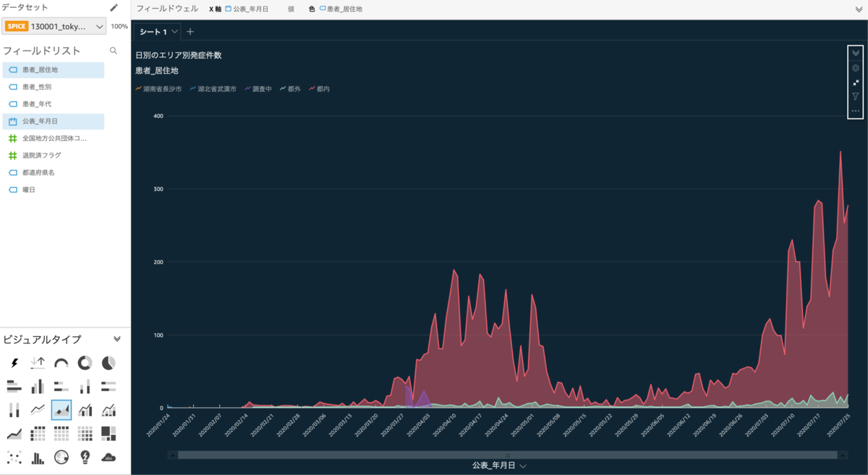
Task: Select the heat map visual type
Action: pos(85,433)
